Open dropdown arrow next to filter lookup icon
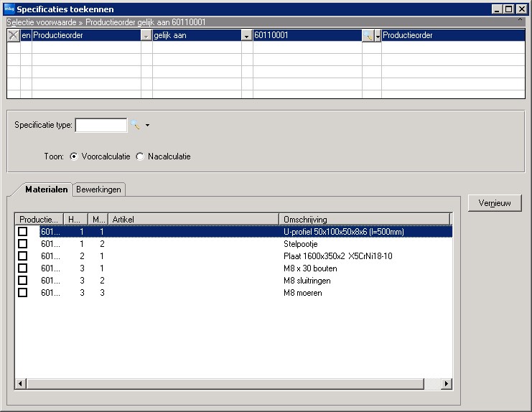 coord(378,36)
